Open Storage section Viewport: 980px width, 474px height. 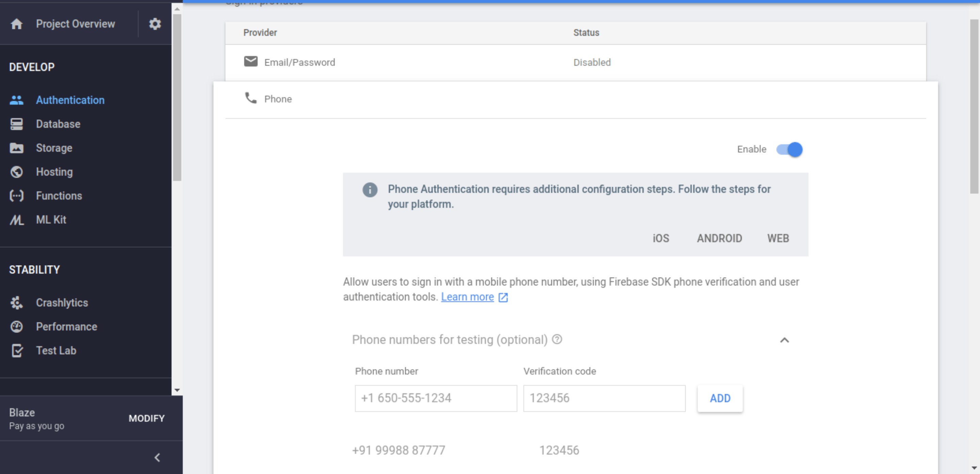54,148
